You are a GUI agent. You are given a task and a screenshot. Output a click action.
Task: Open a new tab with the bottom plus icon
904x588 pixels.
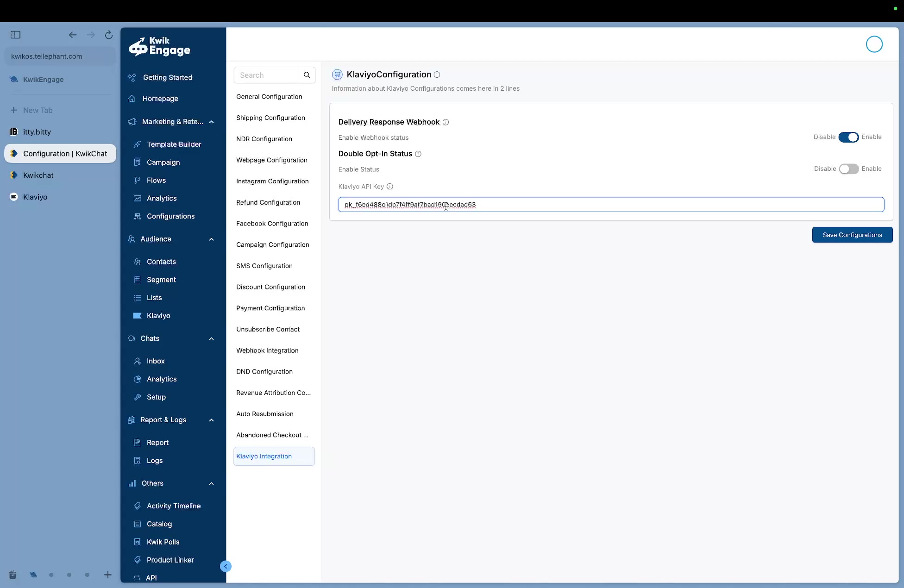(x=107, y=575)
